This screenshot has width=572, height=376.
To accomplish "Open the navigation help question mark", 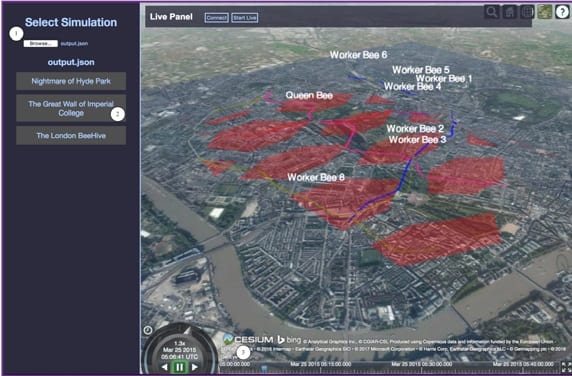I will pyautogui.click(x=562, y=12).
